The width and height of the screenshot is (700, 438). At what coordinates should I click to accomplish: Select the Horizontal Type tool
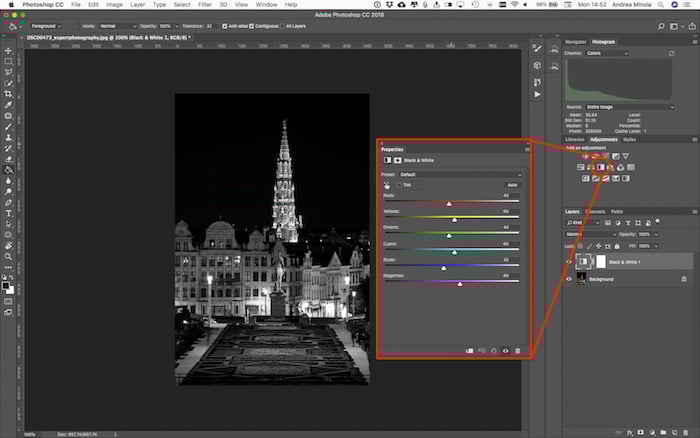8,213
